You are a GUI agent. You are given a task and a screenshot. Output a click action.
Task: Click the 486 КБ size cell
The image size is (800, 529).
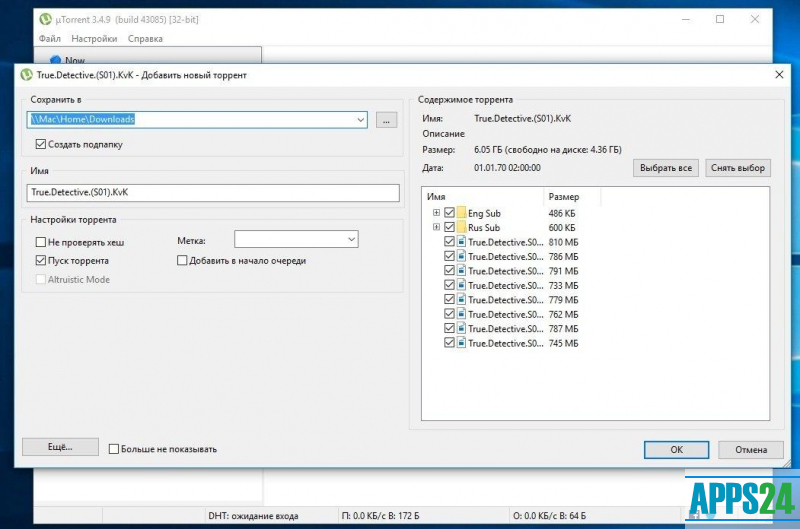pyautogui.click(x=562, y=213)
